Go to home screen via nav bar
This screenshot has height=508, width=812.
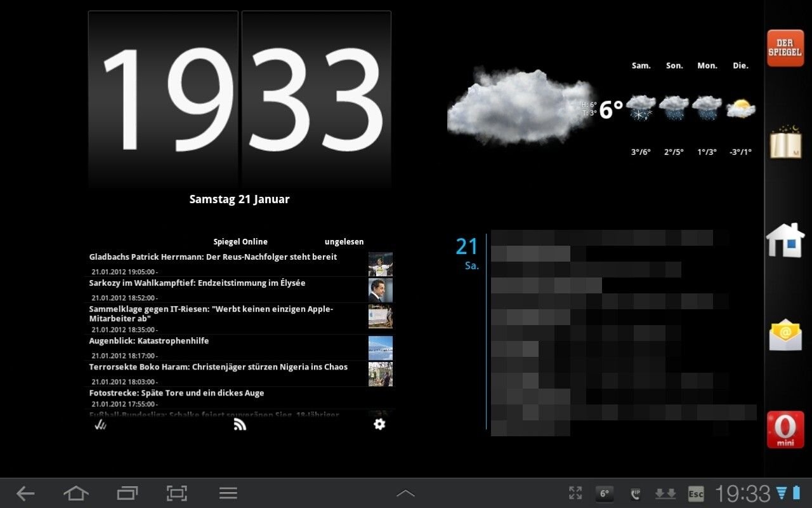pyautogui.click(x=75, y=493)
